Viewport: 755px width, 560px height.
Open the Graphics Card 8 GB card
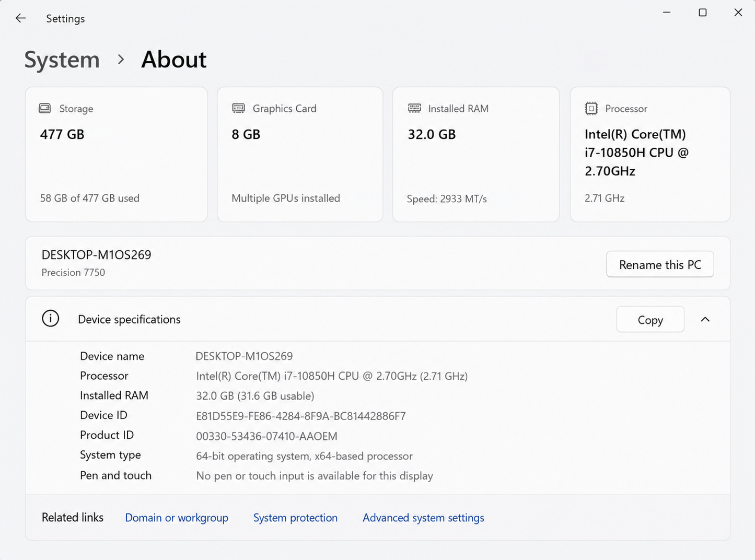click(300, 154)
